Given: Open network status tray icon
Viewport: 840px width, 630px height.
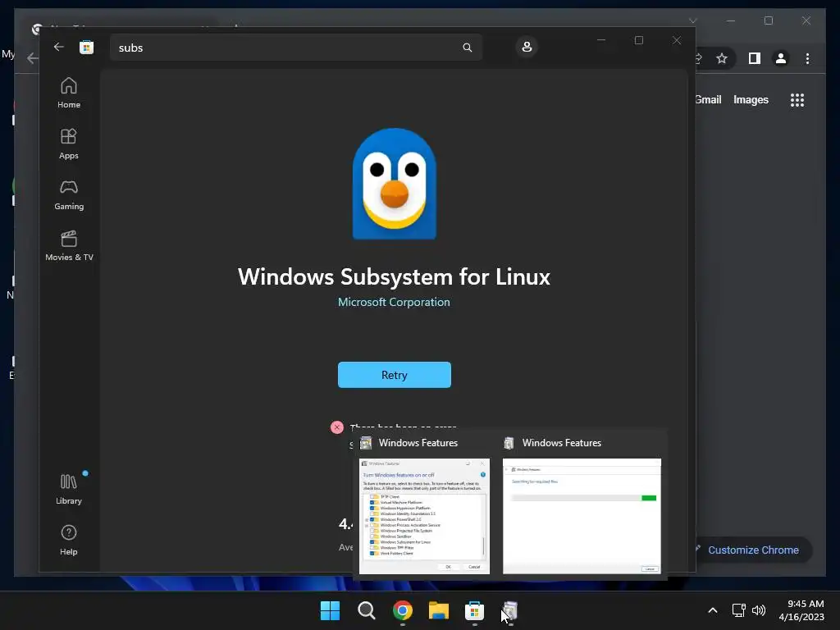Looking at the screenshot, I should click(739, 610).
